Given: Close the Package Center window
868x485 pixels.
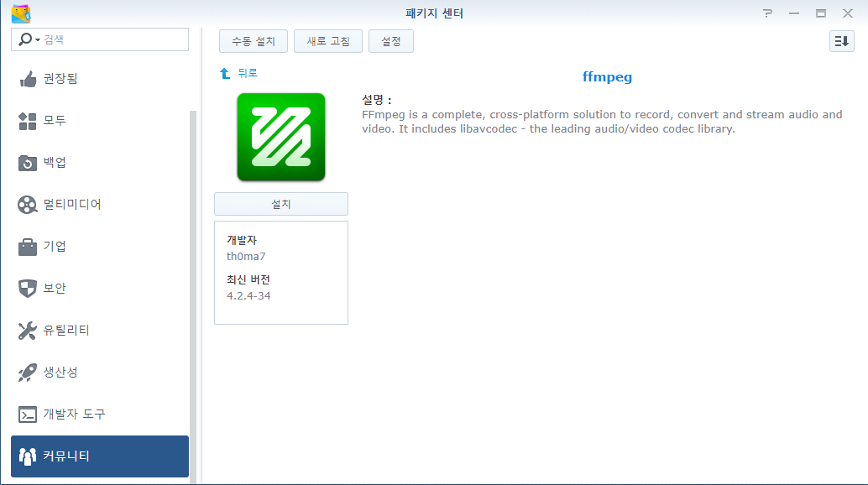Looking at the screenshot, I should (x=848, y=13).
